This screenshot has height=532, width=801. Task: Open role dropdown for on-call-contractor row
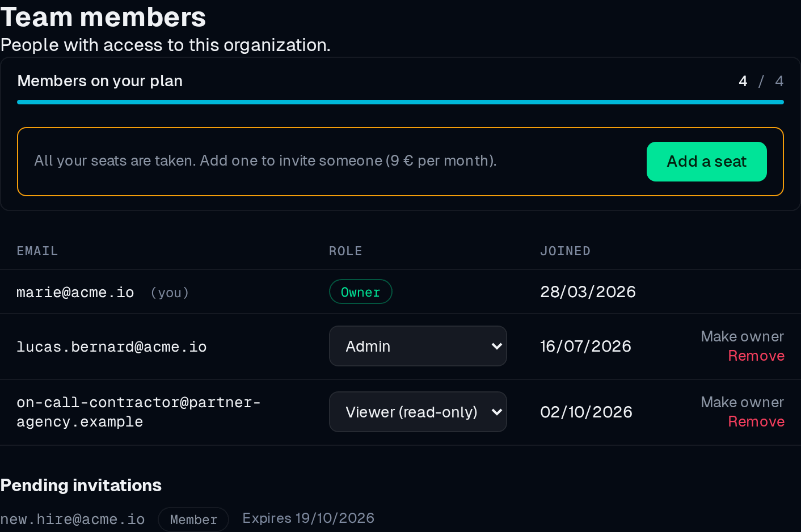(418, 412)
